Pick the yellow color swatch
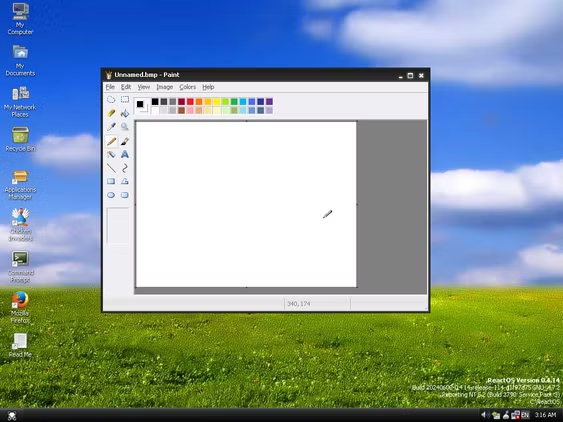Image resolution: width=563 pixels, height=422 pixels. tap(217, 102)
